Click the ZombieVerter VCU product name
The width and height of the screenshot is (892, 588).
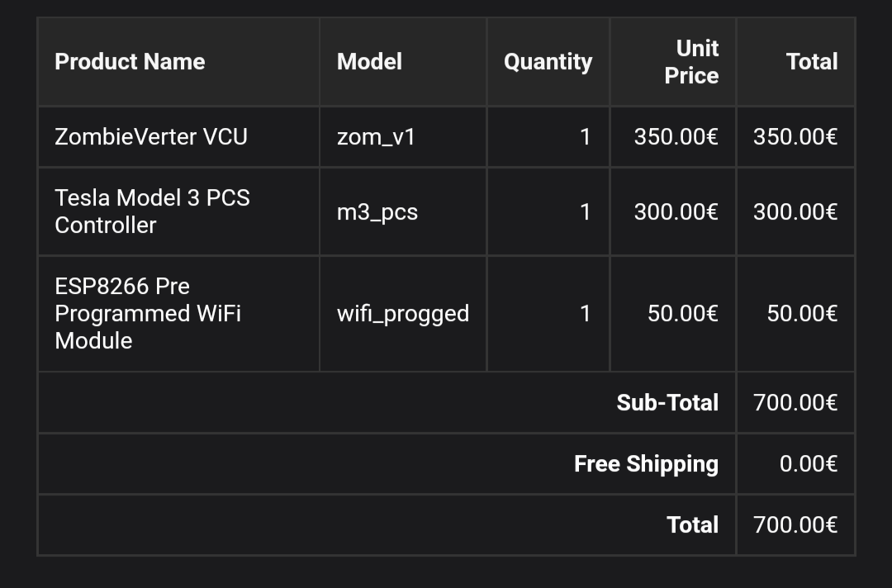151,136
